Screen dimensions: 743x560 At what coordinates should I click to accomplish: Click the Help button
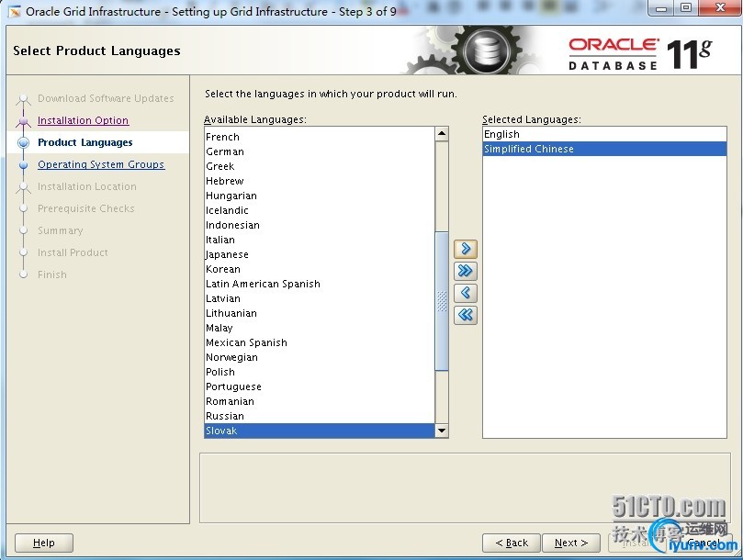point(44,543)
